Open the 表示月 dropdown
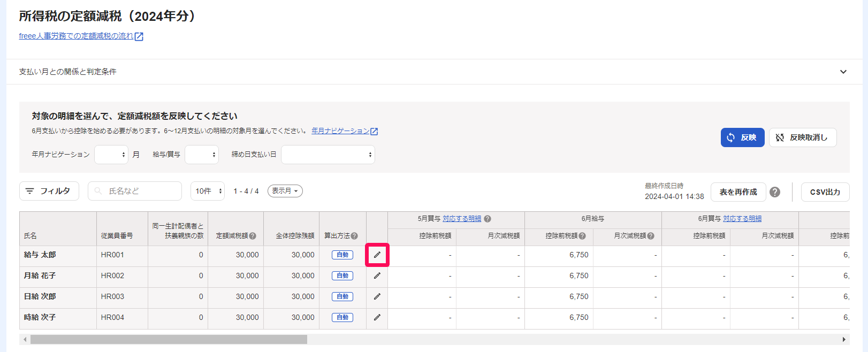This screenshot has height=352, width=868. pos(285,191)
